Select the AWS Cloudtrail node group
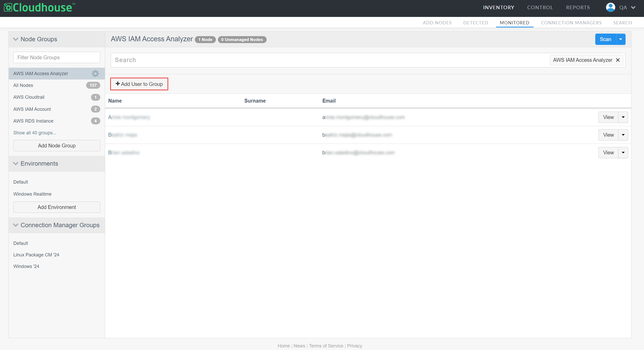644x350 pixels. click(x=57, y=97)
